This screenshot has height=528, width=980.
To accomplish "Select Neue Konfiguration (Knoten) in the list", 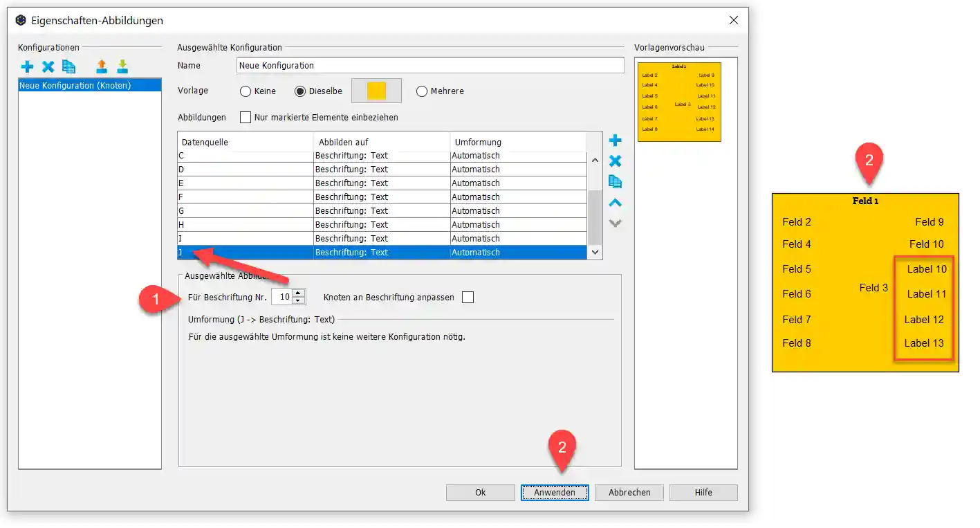I will [x=90, y=86].
